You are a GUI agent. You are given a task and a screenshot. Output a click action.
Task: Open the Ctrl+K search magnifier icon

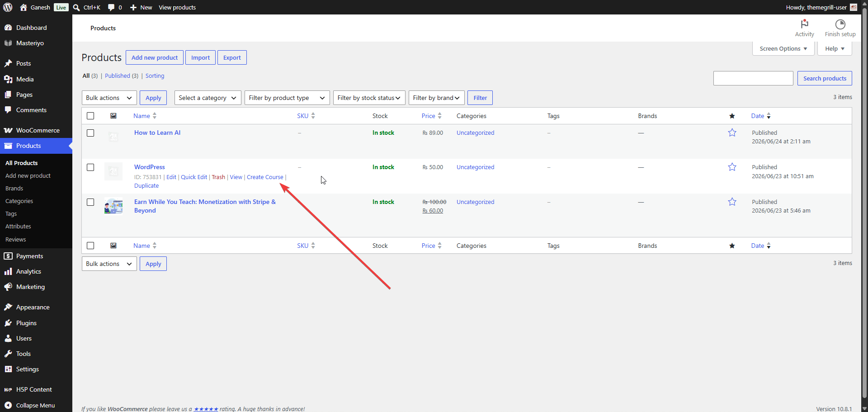point(76,7)
